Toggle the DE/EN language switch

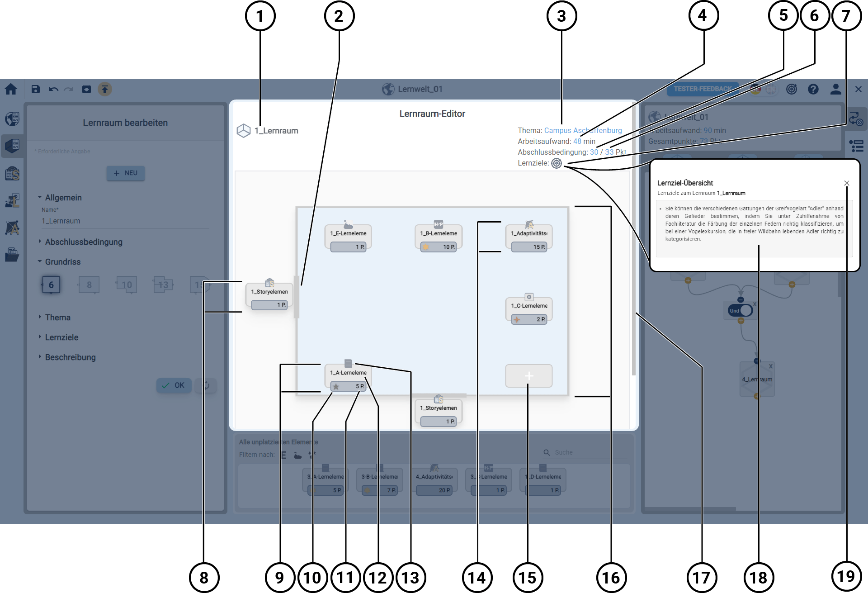(763, 89)
